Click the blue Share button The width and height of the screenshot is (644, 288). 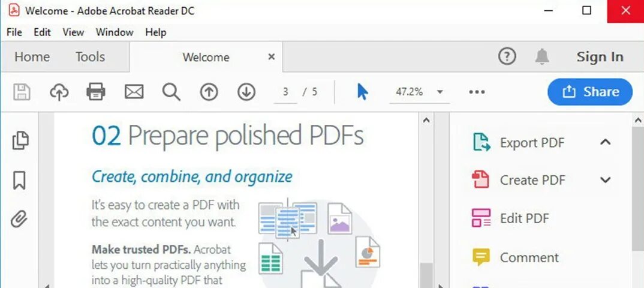point(590,92)
